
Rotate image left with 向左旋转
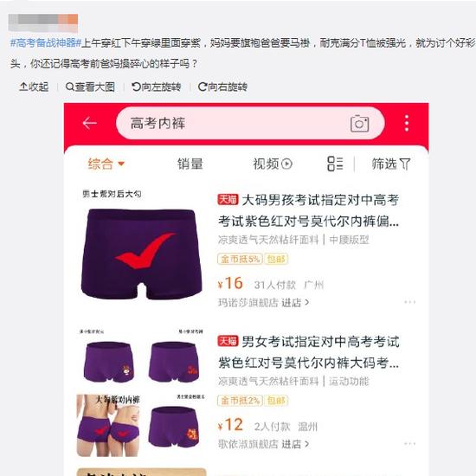point(157,87)
